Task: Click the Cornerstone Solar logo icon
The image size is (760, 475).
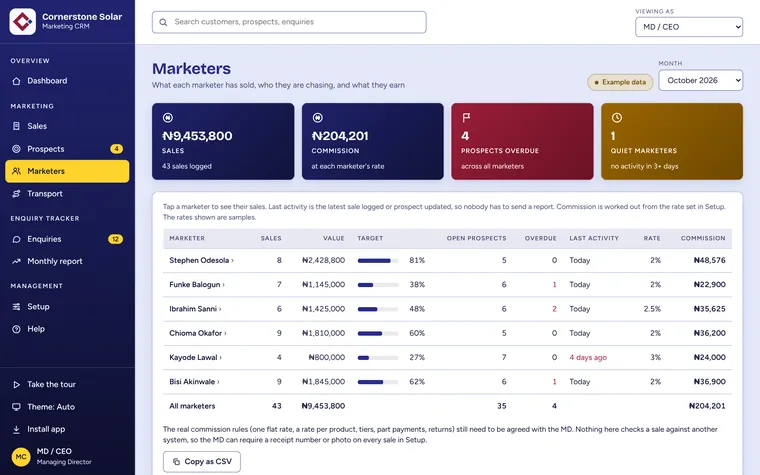Action: pos(22,21)
